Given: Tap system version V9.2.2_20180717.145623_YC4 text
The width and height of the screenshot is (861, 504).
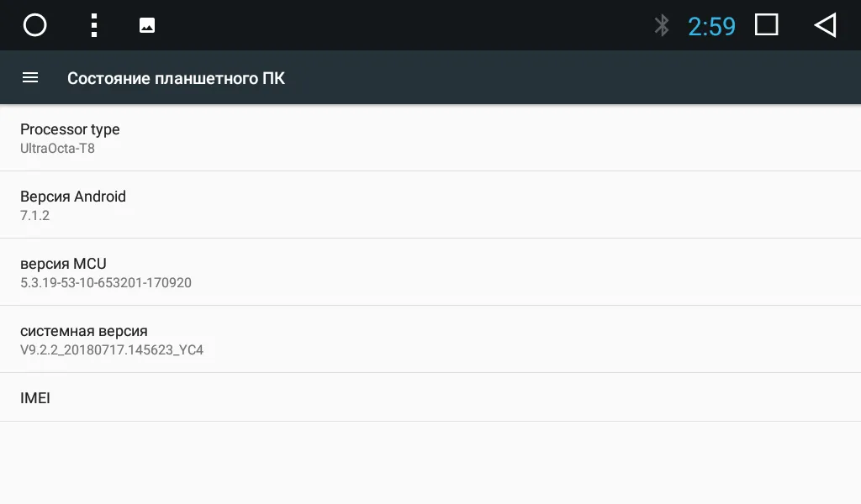Looking at the screenshot, I should coord(112,350).
